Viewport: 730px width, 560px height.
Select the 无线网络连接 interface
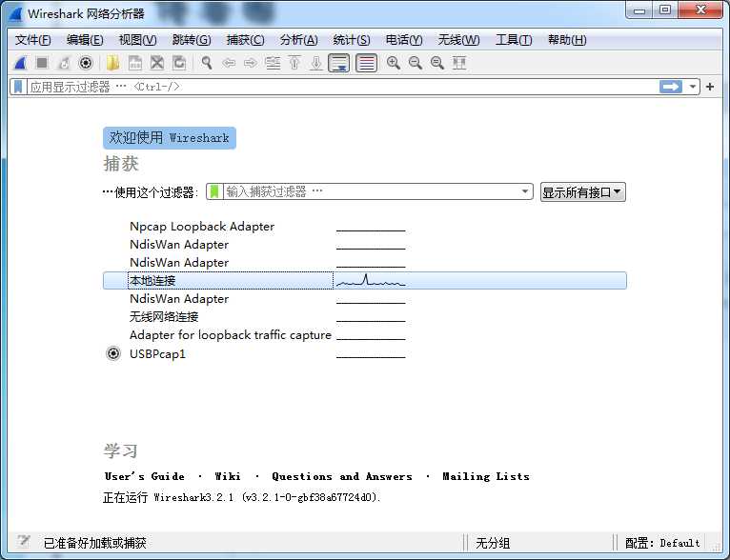164,317
